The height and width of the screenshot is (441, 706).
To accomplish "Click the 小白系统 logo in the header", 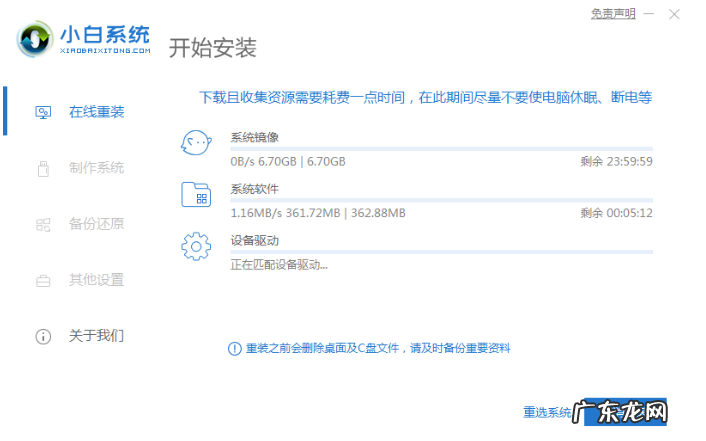I will click(x=85, y=38).
